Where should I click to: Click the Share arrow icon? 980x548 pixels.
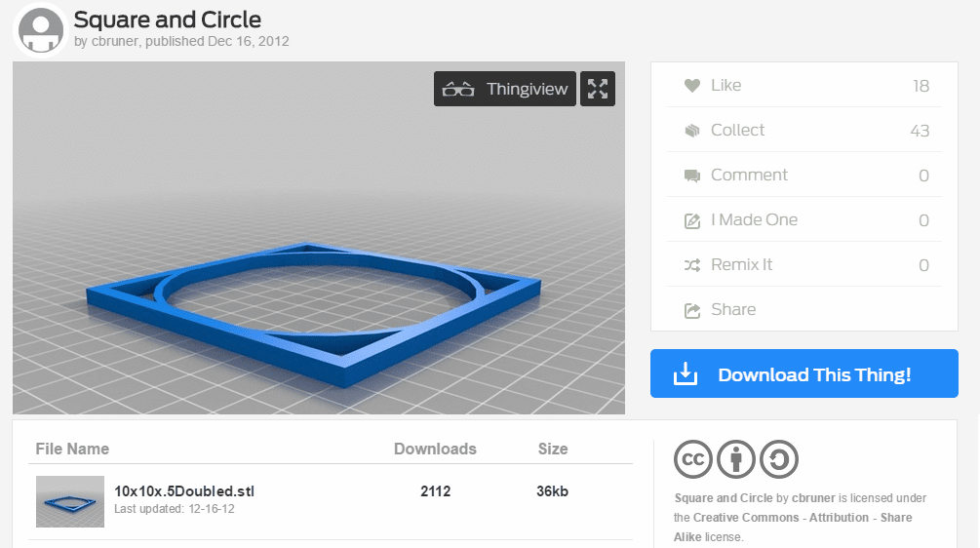pos(692,310)
